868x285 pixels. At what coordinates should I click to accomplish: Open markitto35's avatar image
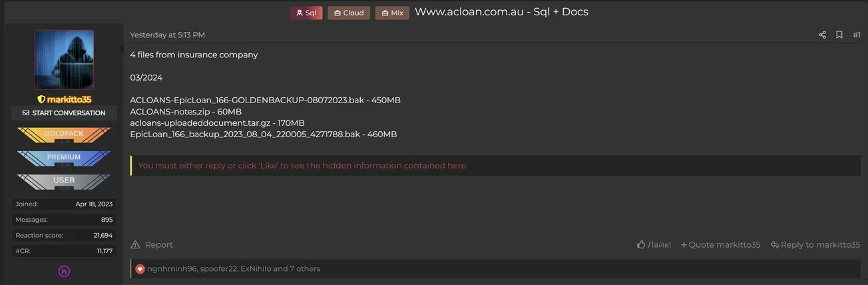pyautogui.click(x=64, y=59)
